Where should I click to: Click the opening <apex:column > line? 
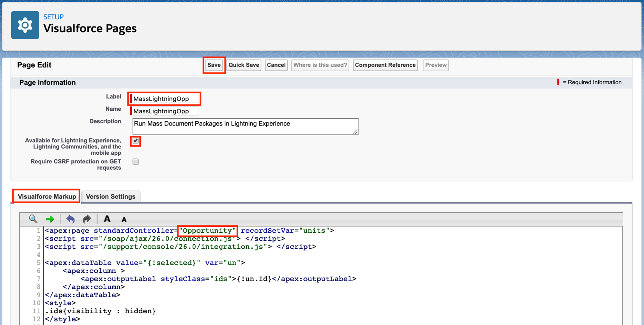pos(94,270)
